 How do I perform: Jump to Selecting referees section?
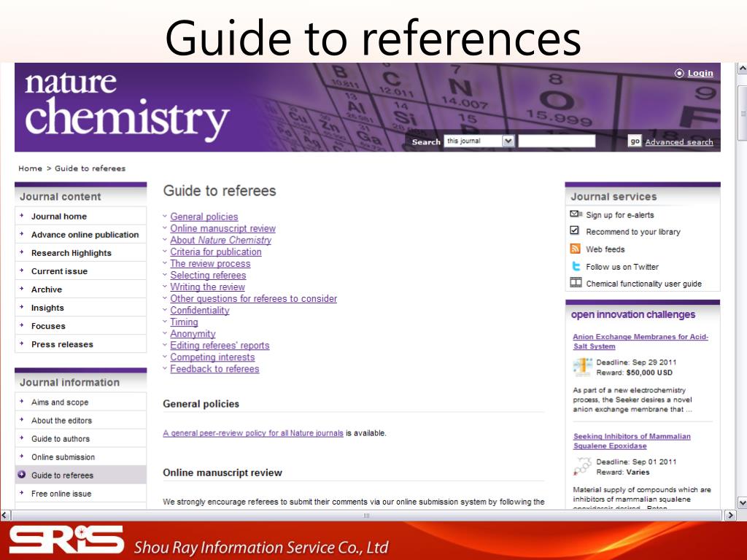(208, 275)
